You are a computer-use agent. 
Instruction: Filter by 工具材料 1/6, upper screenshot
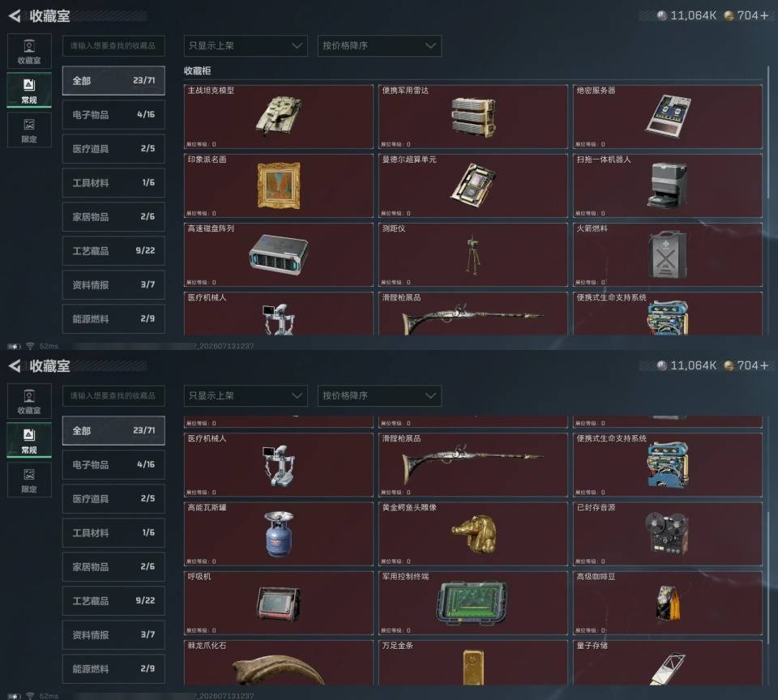[x=113, y=182]
